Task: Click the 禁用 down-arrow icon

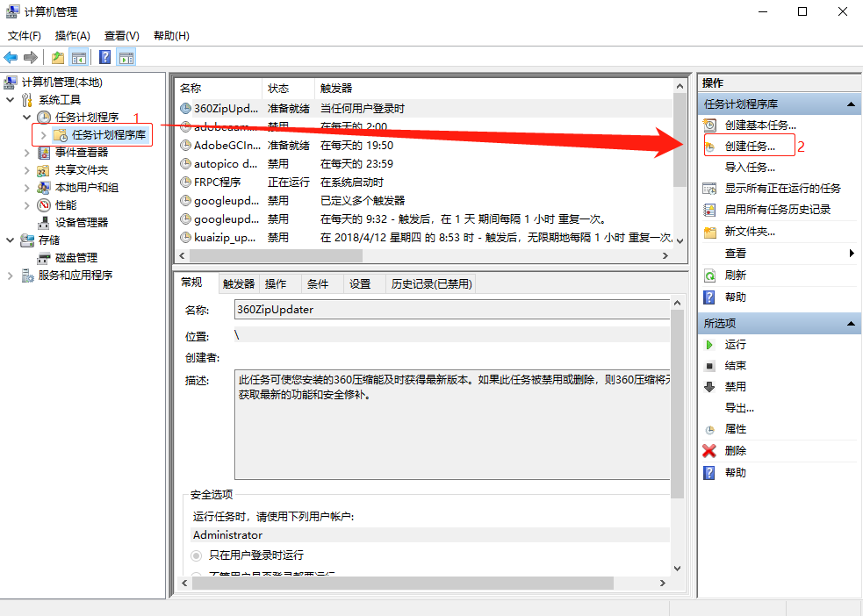Action: (x=709, y=386)
